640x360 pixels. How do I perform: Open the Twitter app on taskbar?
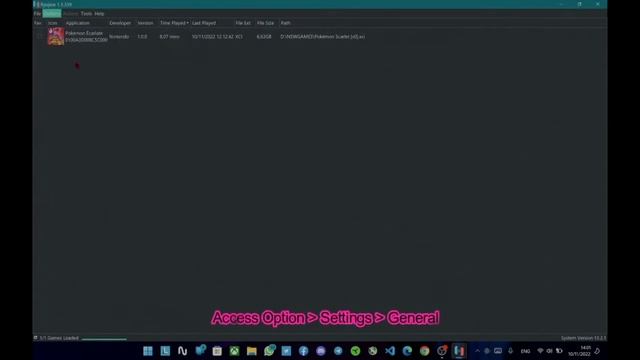[286, 351]
